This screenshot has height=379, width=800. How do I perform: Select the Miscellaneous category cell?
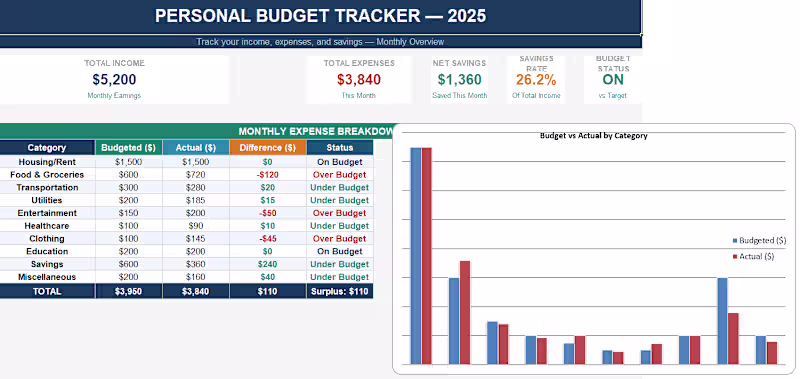pos(47,276)
